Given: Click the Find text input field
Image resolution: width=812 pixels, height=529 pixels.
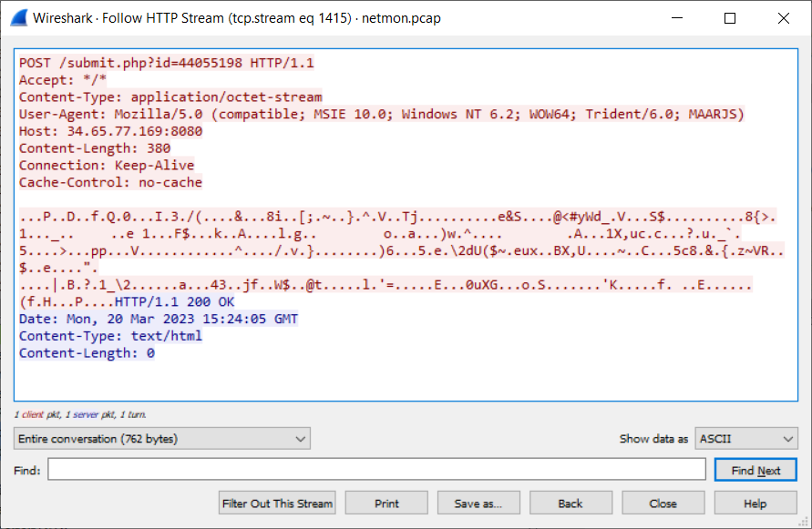Looking at the screenshot, I should click(x=376, y=469).
